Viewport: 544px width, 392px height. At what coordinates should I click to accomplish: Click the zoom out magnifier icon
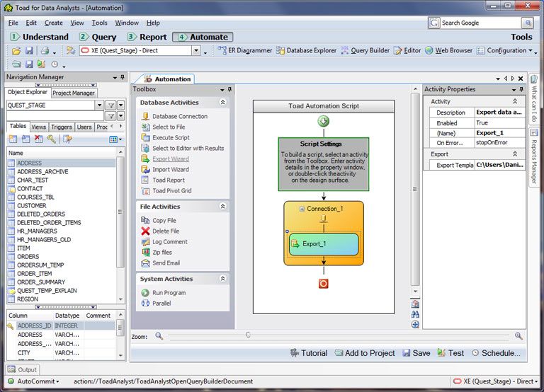point(159,336)
